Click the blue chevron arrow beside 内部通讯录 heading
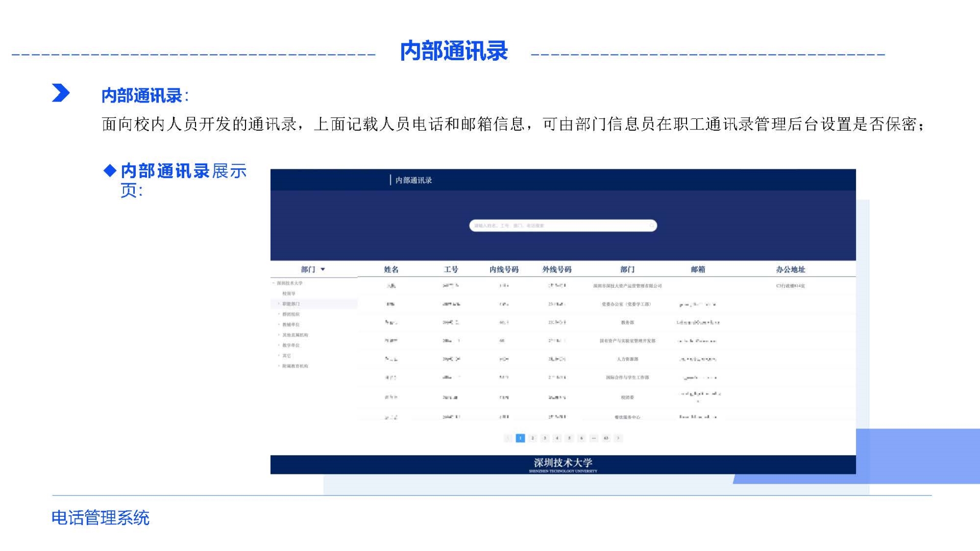 click(61, 93)
